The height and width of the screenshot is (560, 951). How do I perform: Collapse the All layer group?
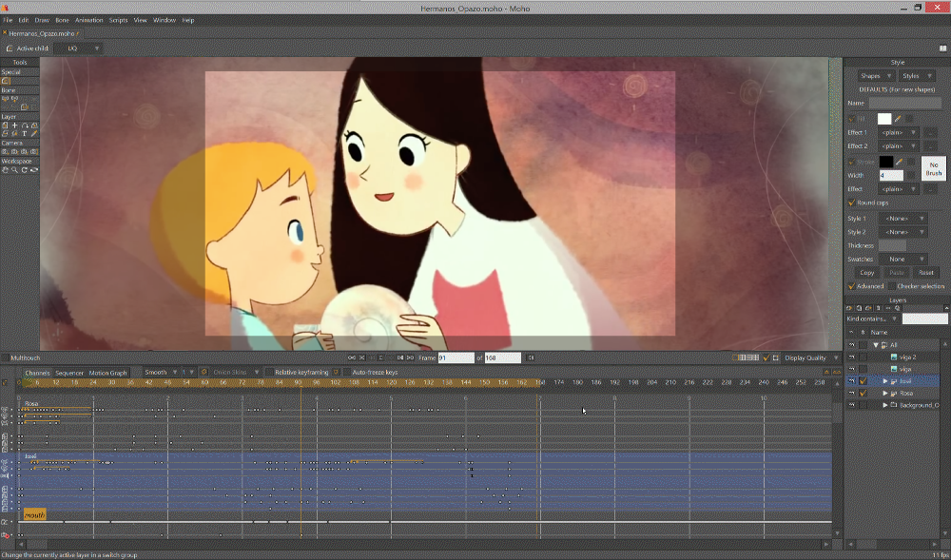[876, 344]
